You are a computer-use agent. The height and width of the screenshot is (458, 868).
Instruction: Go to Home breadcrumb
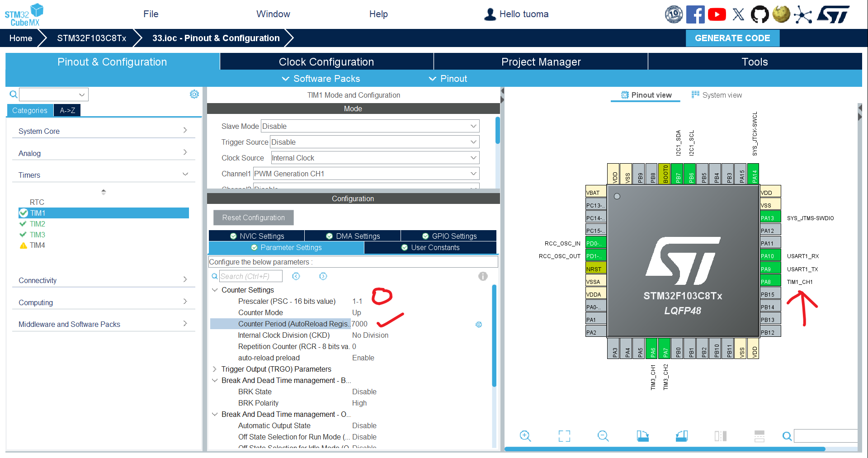pos(21,38)
